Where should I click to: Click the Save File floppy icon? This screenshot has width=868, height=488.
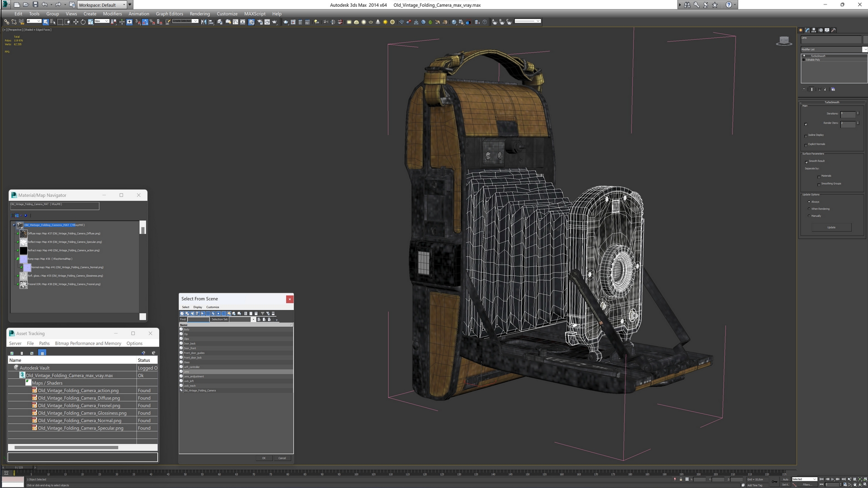(x=35, y=5)
